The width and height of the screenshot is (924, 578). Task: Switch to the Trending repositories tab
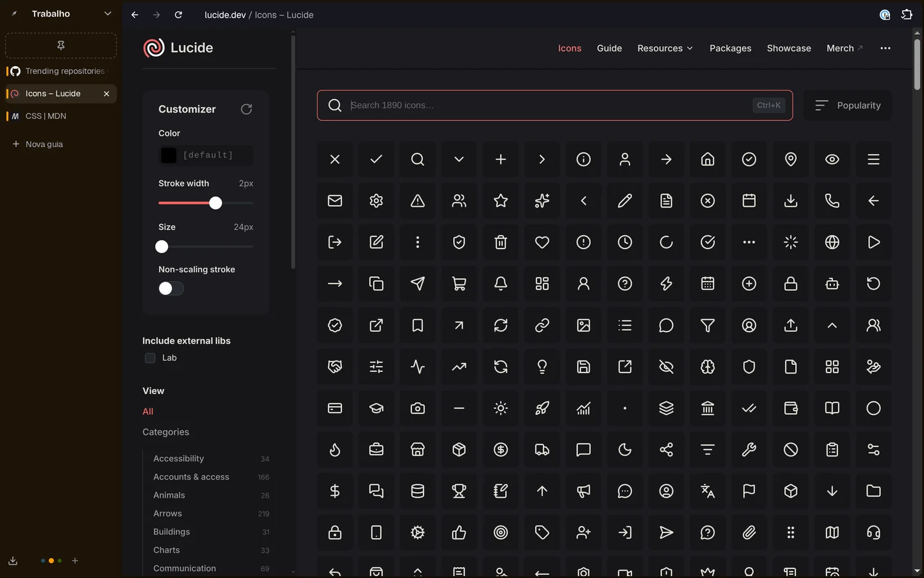pos(61,71)
